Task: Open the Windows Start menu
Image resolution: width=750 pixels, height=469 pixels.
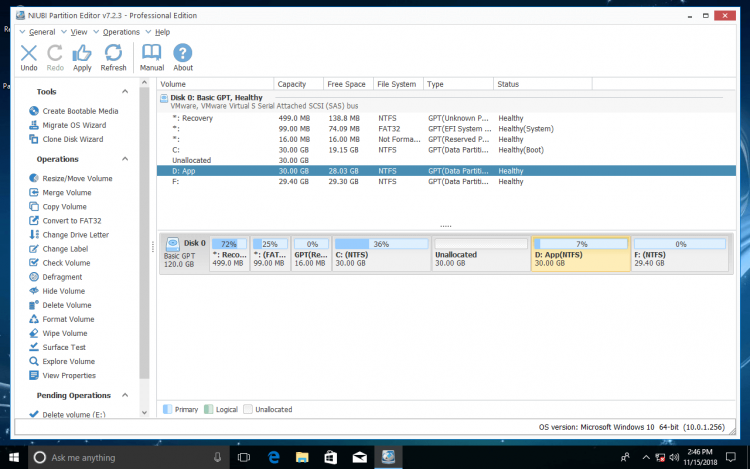Action: pyautogui.click(x=14, y=458)
